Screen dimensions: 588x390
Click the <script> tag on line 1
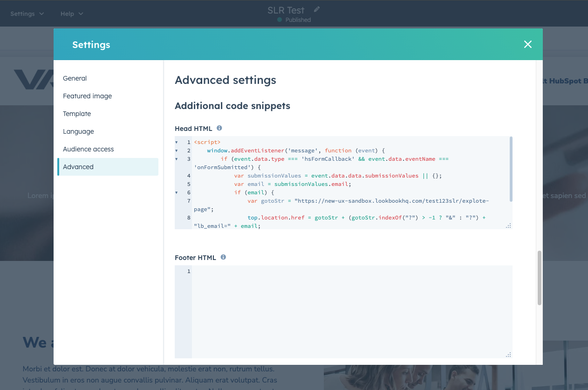click(207, 142)
